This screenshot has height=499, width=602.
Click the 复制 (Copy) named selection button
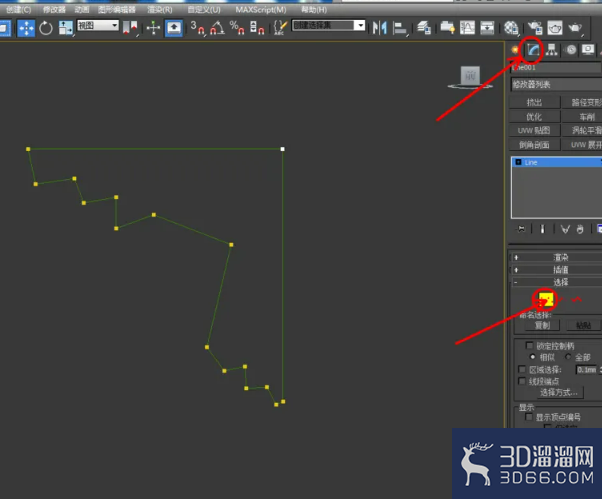(x=542, y=326)
